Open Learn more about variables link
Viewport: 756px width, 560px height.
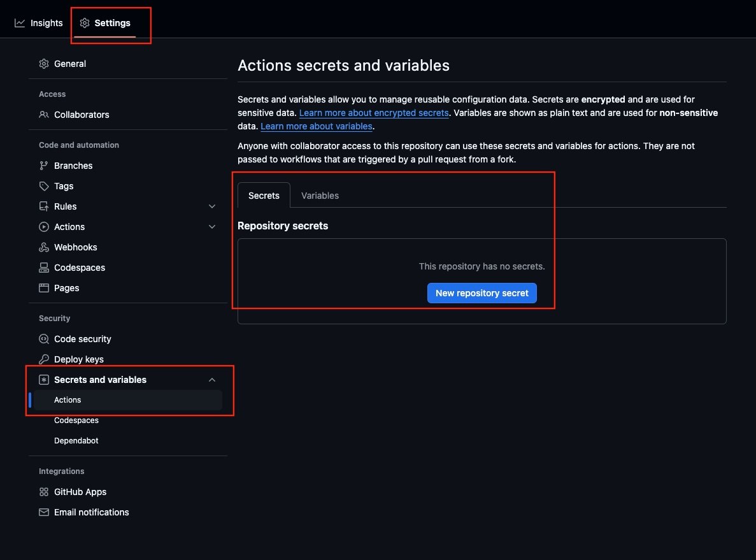coord(316,126)
